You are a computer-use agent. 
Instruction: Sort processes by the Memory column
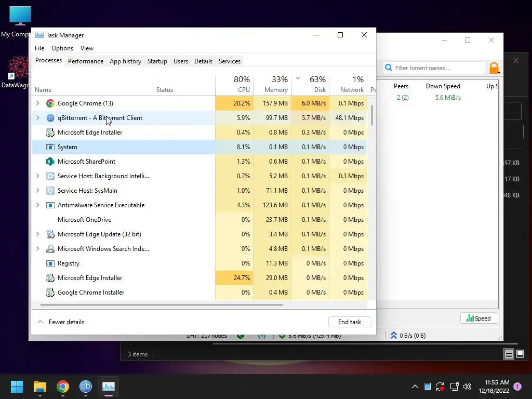click(x=272, y=84)
